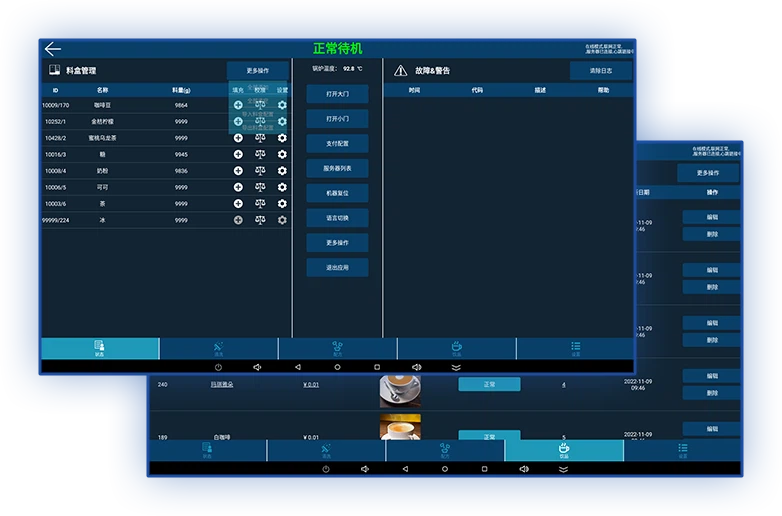The width and height of the screenshot is (782, 516).
Task: Switch to the 配方 tab in back window
Action: click(445, 450)
